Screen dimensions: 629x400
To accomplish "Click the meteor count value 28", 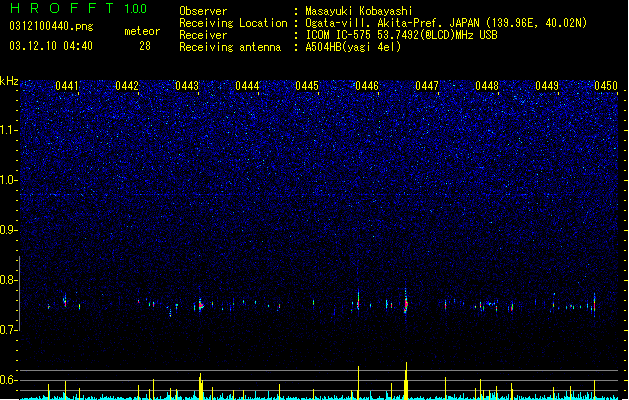I will (x=145, y=46).
